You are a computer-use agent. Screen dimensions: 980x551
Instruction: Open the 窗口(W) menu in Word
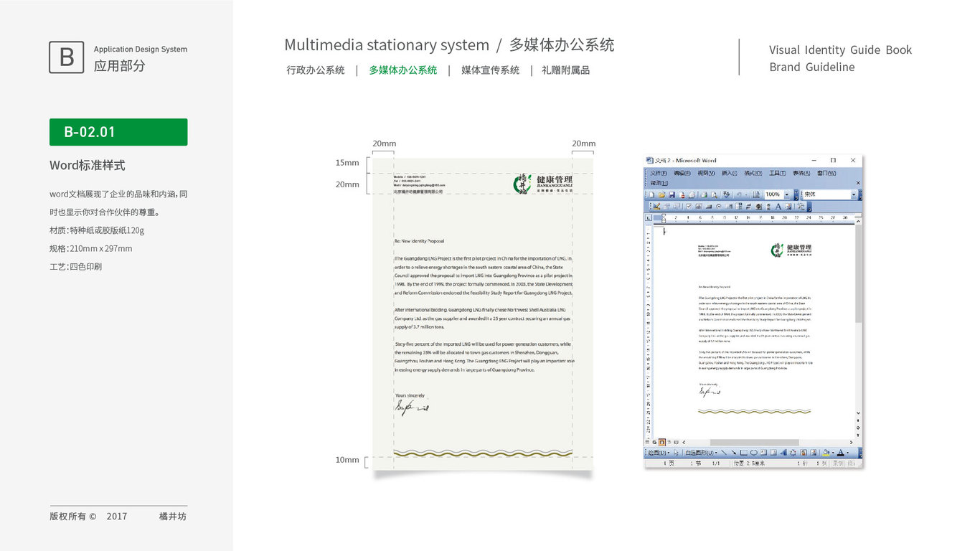pos(826,173)
